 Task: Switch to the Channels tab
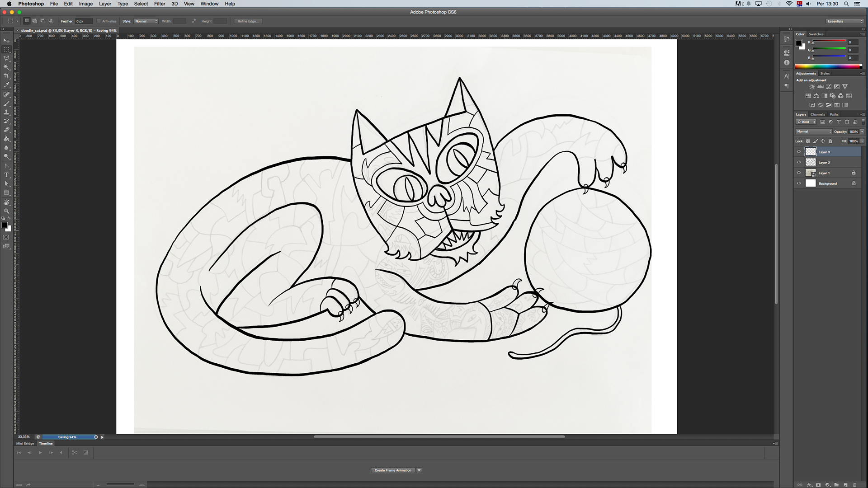click(817, 114)
